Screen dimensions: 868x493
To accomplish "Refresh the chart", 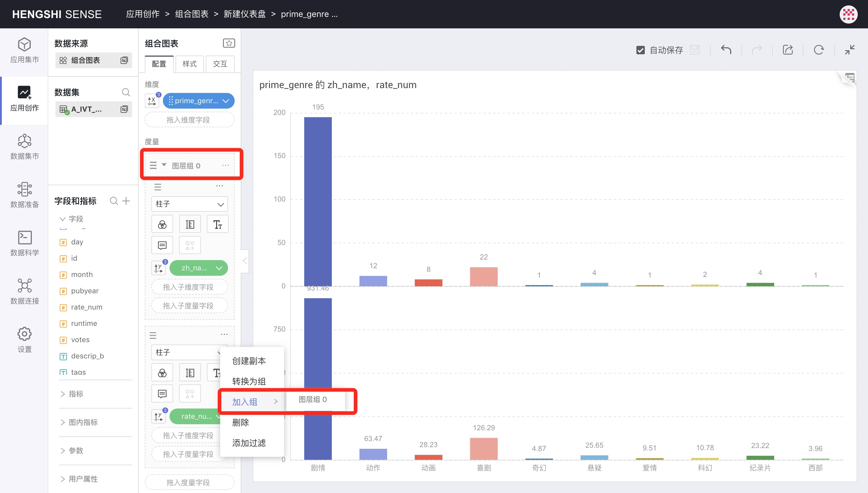I will point(819,50).
